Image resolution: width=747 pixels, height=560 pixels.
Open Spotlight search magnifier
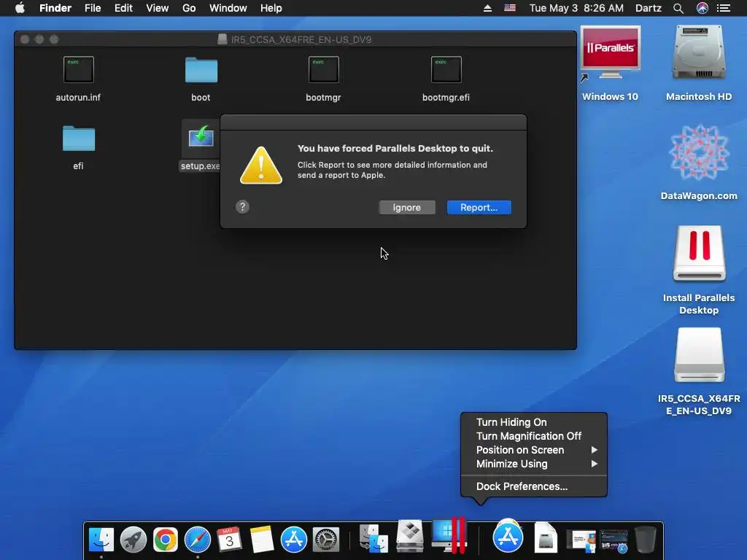(678, 8)
